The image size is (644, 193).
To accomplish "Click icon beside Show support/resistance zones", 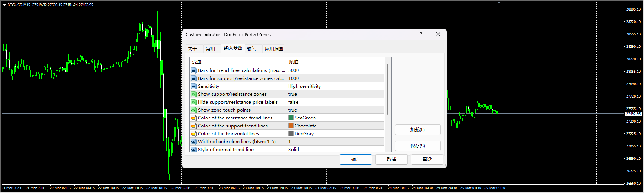I will pyautogui.click(x=194, y=94).
